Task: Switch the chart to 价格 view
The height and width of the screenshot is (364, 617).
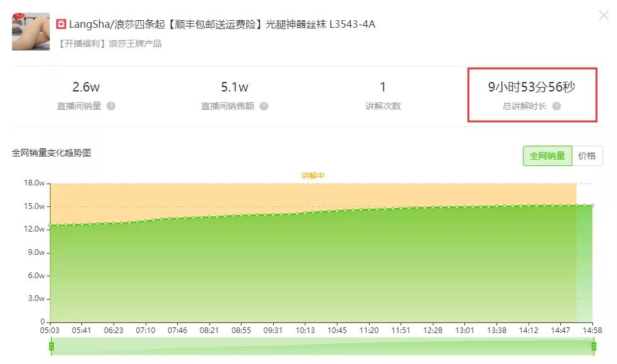Action: [587, 155]
